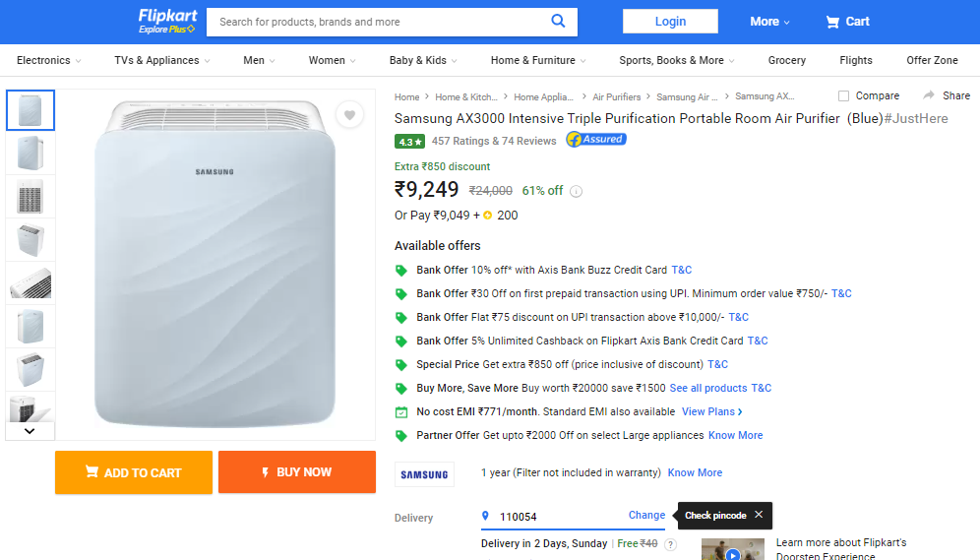Open T&C for Axis Bank Buzz offer
The height and width of the screenshot is (560, 980).
point(681,270)
